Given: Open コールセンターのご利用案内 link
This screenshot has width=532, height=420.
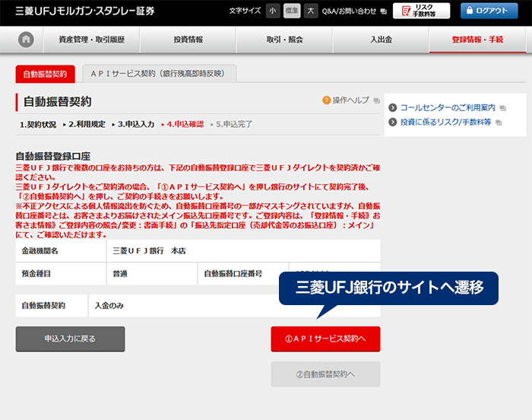Looking at the screenshot, I should pos(448,108).
